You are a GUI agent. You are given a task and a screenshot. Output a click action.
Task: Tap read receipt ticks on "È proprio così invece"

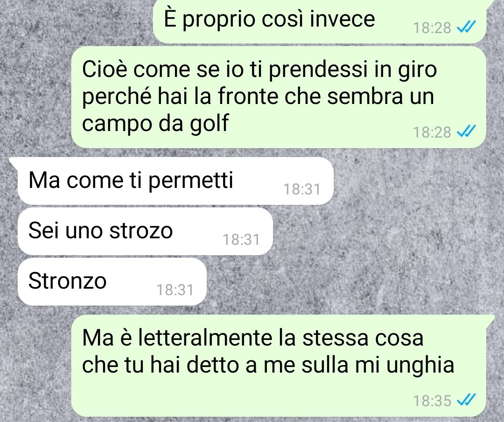(466, 27)
